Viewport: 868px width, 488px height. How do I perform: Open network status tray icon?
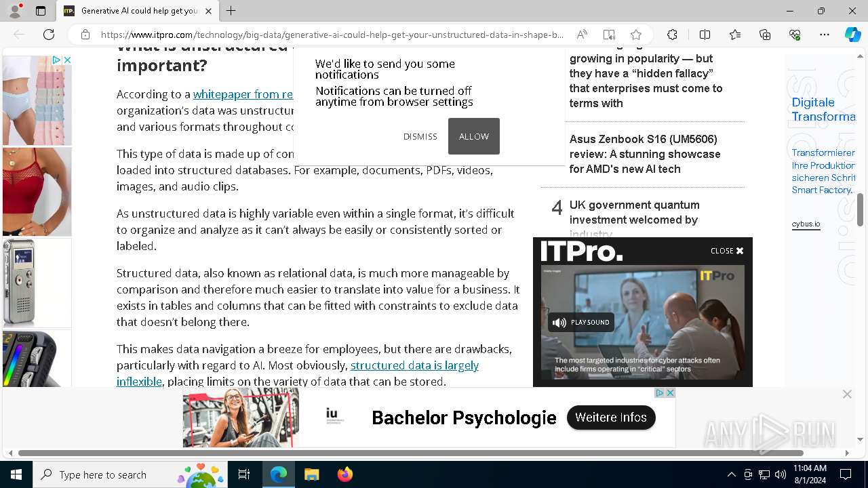pyautogui.click(x=764, y=474)
